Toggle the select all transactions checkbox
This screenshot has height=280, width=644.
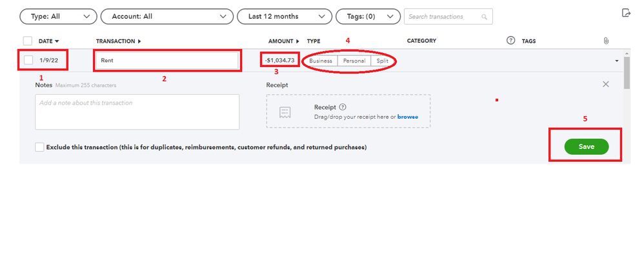pos(28,41)
